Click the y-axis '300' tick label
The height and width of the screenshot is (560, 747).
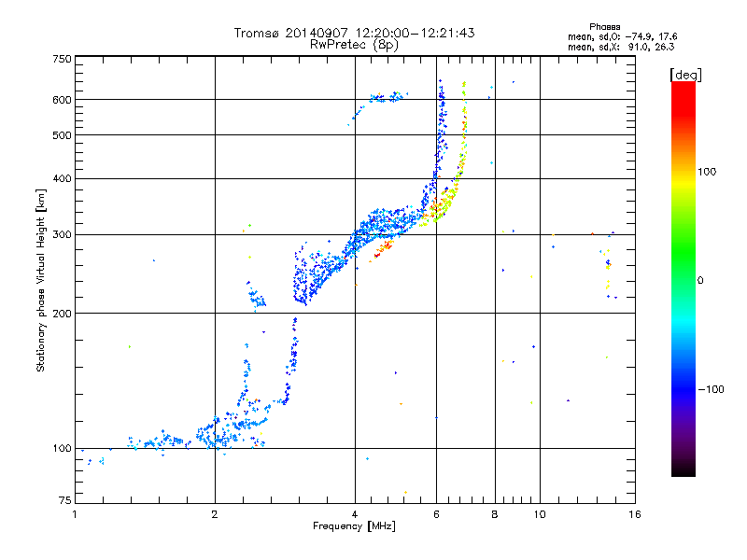tap(62, 235)
